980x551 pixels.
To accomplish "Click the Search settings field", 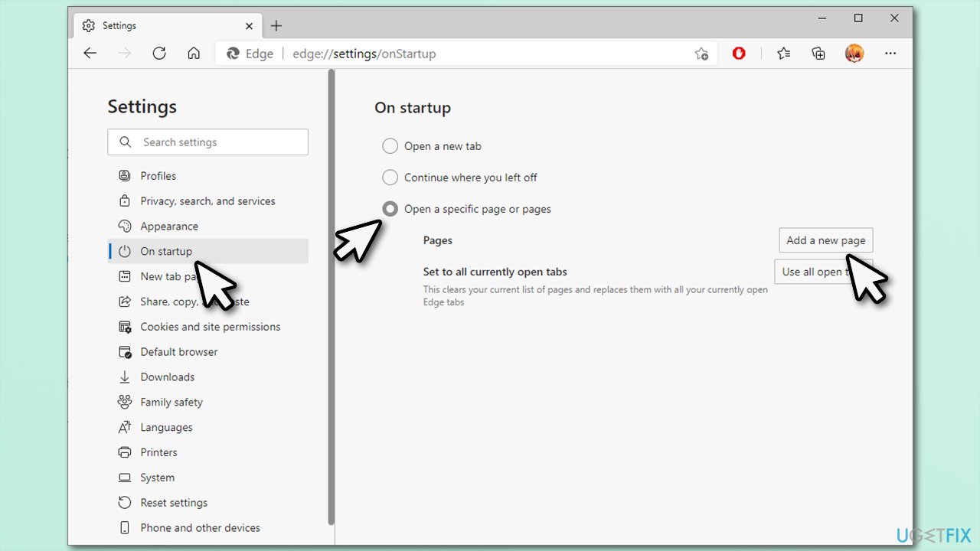I will [207, 142].
